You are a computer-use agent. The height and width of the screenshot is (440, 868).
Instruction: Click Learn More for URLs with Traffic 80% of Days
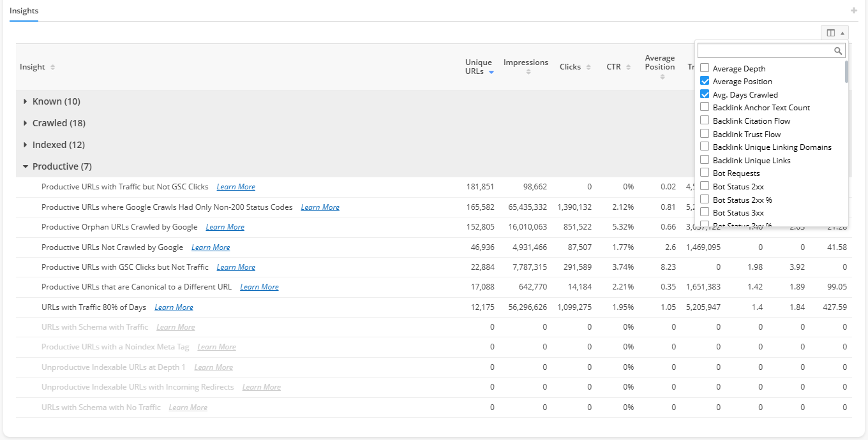coord(174,307)
